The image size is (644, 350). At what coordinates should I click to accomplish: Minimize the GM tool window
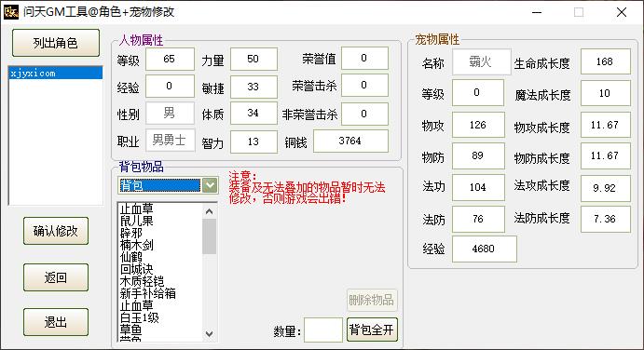click(537, 12)
